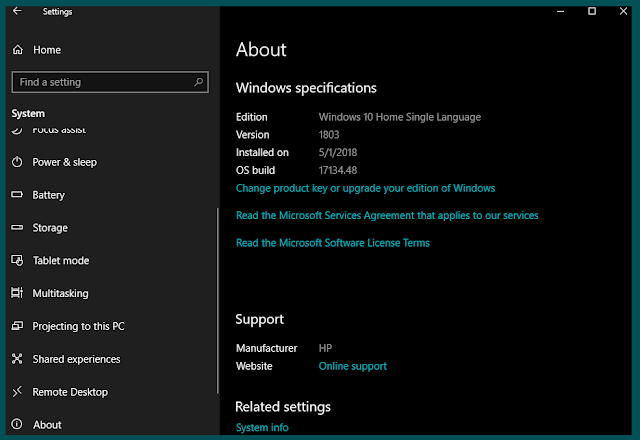The height and width of the screenshot is (440, 640).
Task: Click the sidebar vertical scrollbar
Action: coord(218,301)
